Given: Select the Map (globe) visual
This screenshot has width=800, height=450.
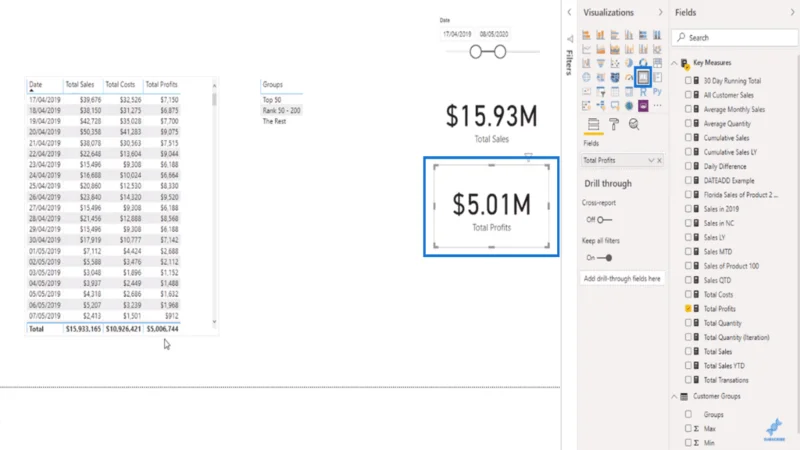Looking at the screenshot, I should [586, 78].
